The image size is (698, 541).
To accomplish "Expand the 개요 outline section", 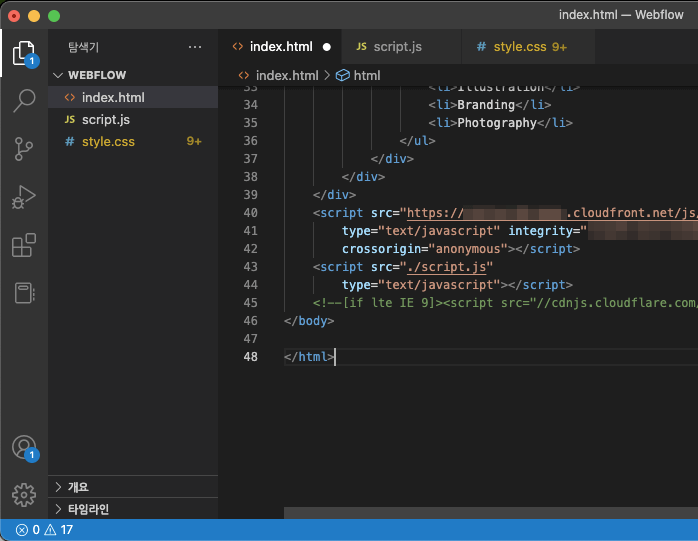I will (134, 487).
